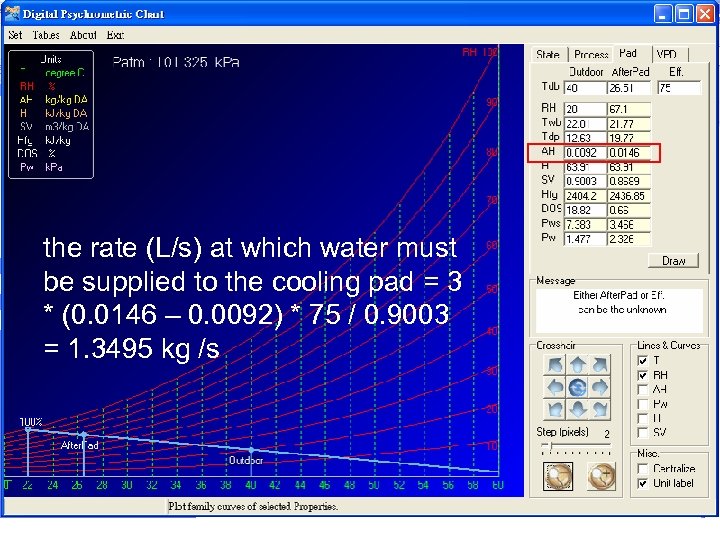Close the Digital Psychrometric Chart window
This screenshot has height=540, width=720.
click(704, 14)
